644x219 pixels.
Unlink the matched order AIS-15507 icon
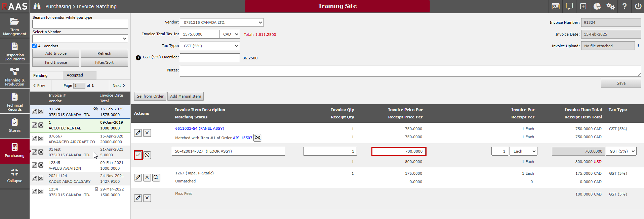pyautogui.click(x=257, y=138)
